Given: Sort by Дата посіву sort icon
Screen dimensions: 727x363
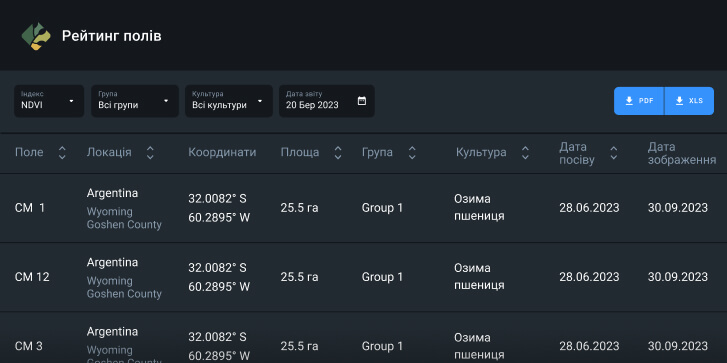Looking at the screenshot, I should point(614,153).
